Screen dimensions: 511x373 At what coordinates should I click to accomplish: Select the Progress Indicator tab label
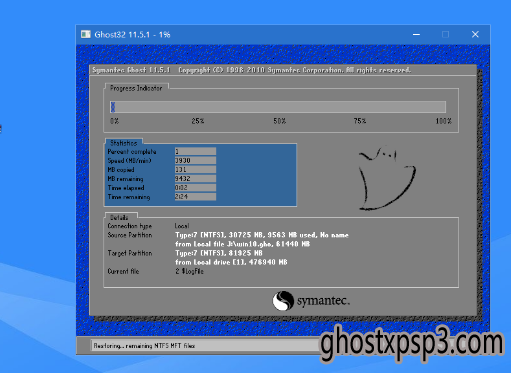(136, 88)
